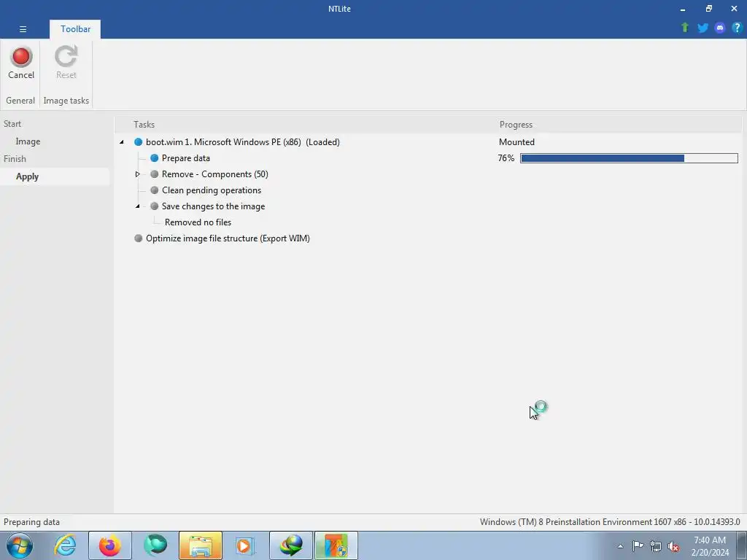Collapse Save changes to the image
This screenshot has height=560, width=747.
[138, 206]
